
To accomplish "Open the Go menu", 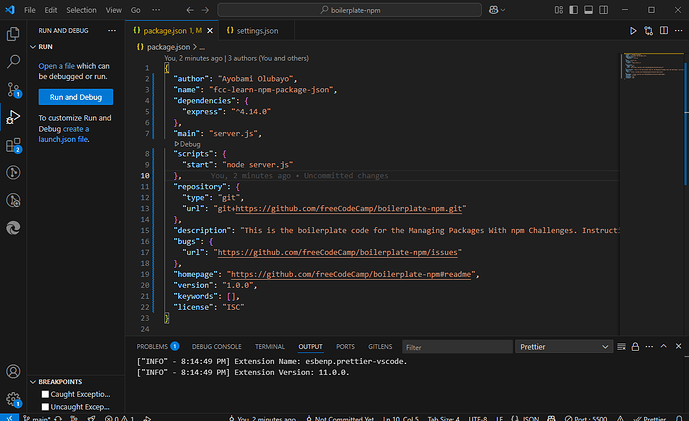I will tap(136, 10).
